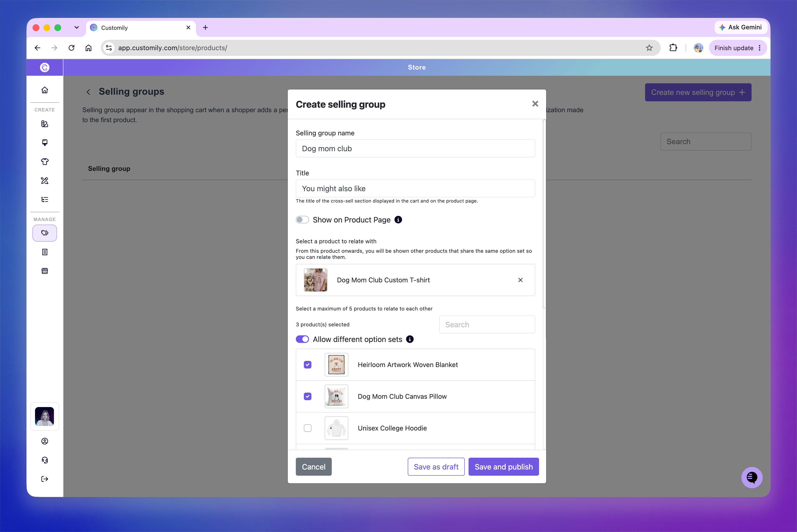Open the option sets list icon

(x=45, y=199)
